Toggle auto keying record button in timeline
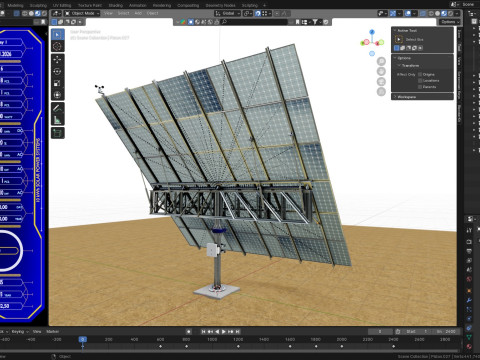This screenshot has width=480, height=360. (189, 332)
